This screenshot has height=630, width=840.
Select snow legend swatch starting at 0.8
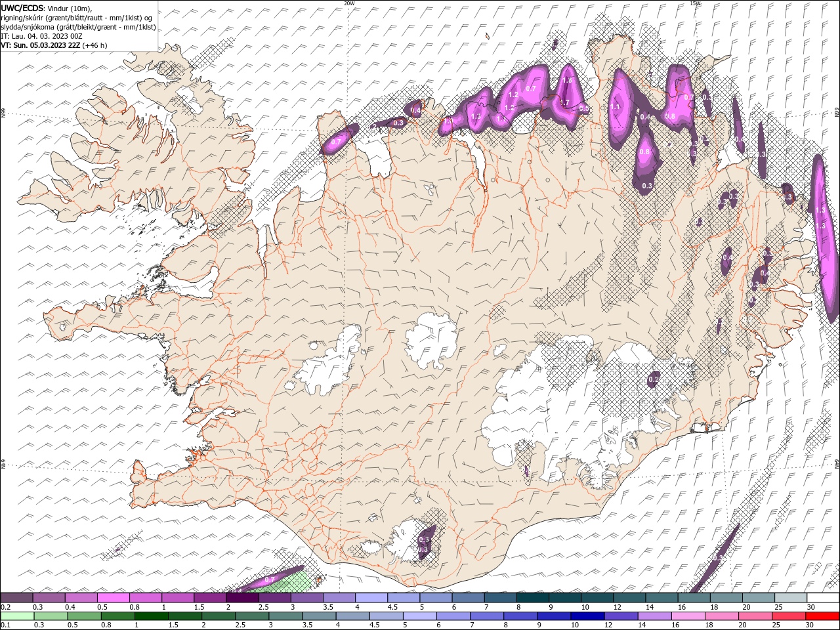coord(145,598)
